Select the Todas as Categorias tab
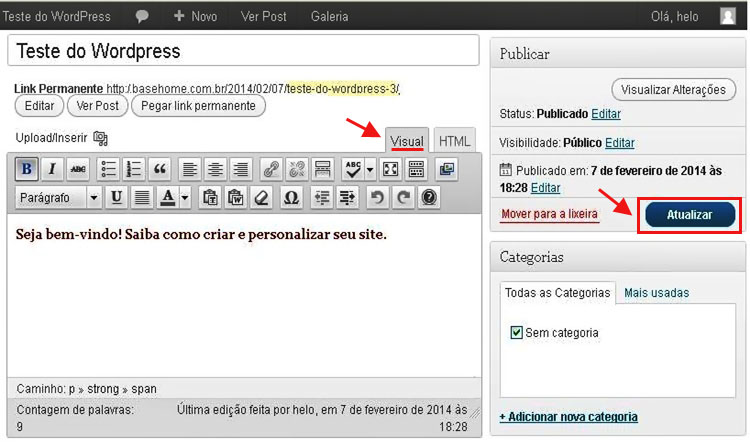This screenshot has height=444, width=750. pos(558,293)
